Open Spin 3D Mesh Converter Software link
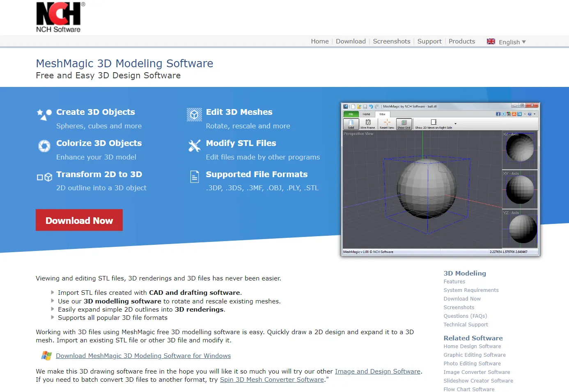This screenshot has width=569, height=392. pyautogui.click(x=272, y=380)
